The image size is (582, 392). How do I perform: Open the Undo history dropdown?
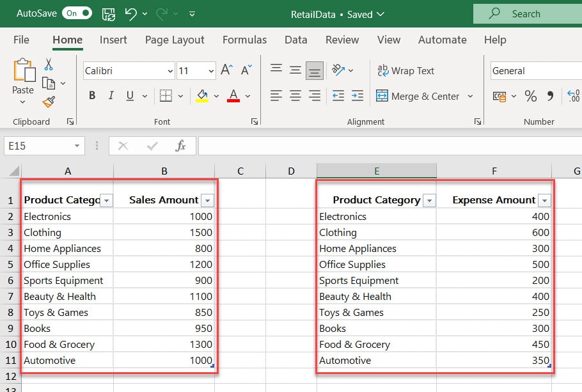[x=145, y=14]
